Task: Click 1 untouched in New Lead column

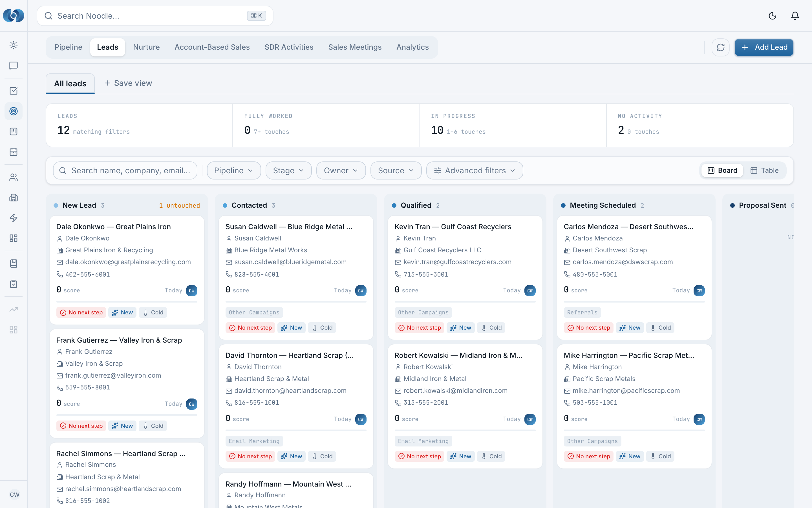Action: coord(180,205)
